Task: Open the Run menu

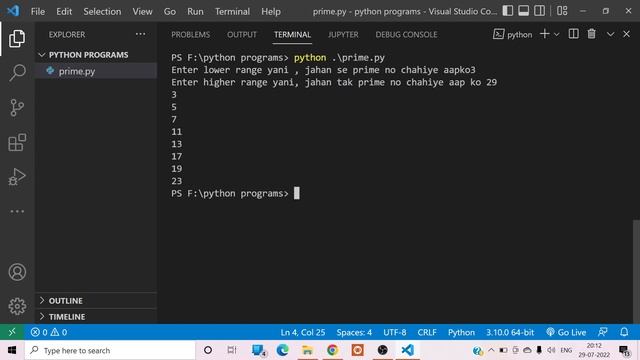Action: click(195, 11)
